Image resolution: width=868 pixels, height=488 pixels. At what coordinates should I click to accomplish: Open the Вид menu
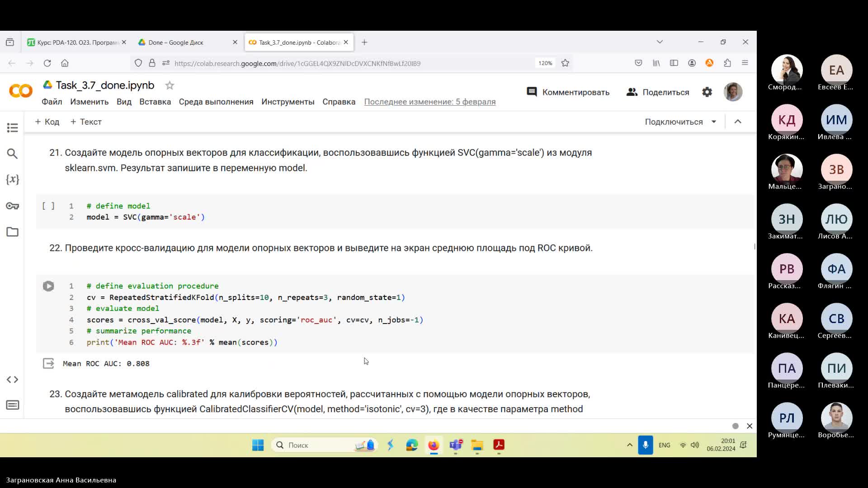click(x=124, y=102)
